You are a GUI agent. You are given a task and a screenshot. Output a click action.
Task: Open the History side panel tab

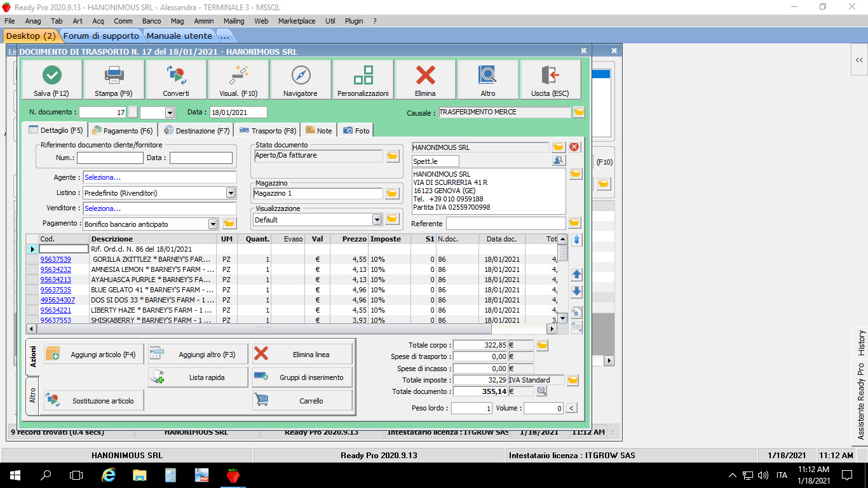coord(861,343)
